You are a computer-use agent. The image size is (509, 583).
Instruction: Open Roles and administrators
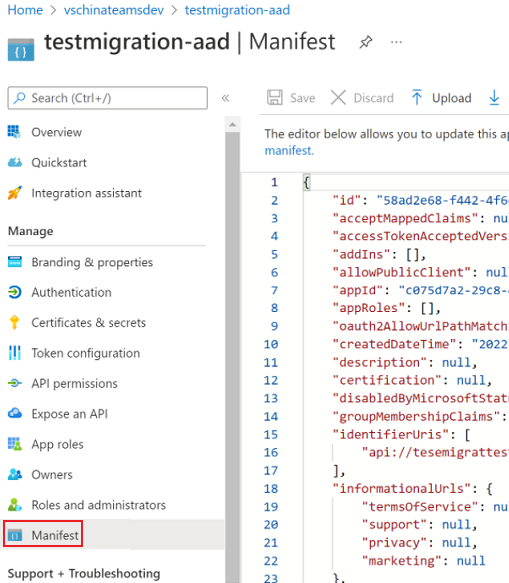(99, 505)
